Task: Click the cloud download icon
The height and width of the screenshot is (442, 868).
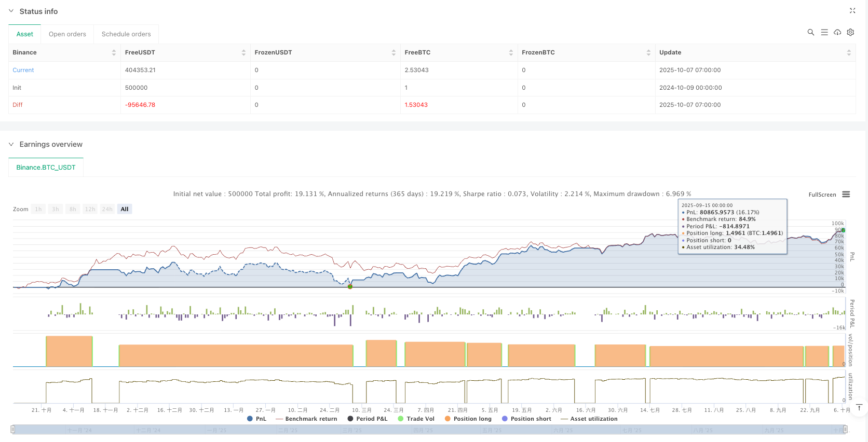Action: pos(837,32)
